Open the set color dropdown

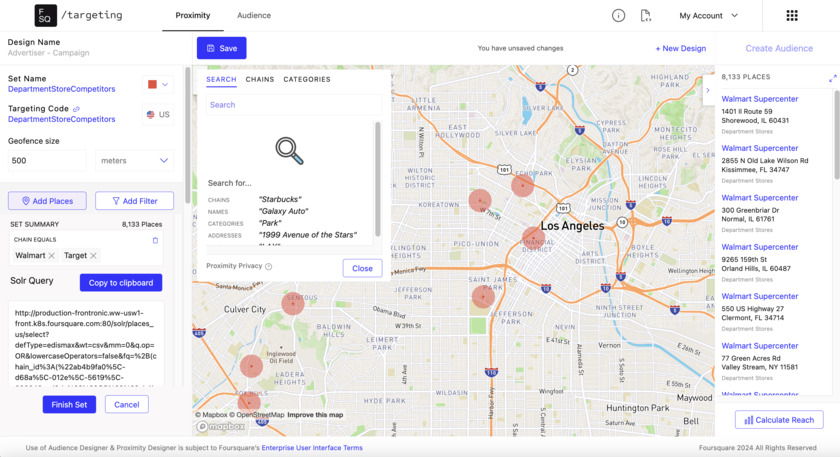tap(158, 84)
